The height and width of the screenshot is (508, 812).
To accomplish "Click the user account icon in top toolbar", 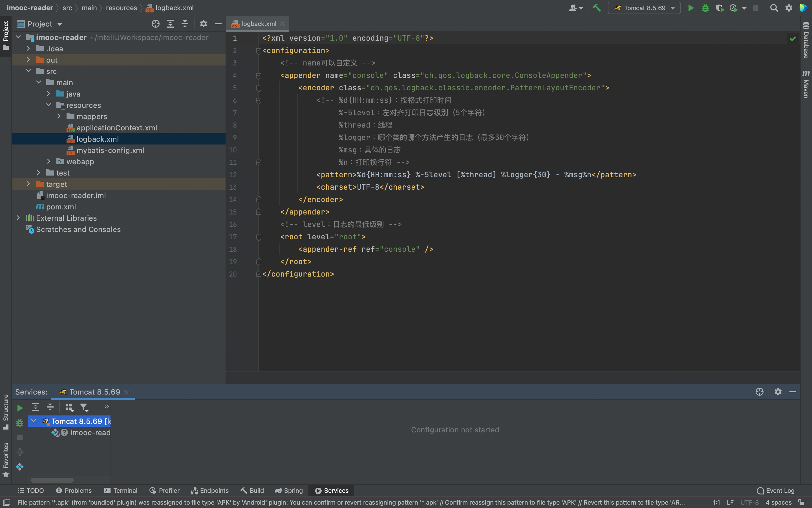I will point(575,8).
